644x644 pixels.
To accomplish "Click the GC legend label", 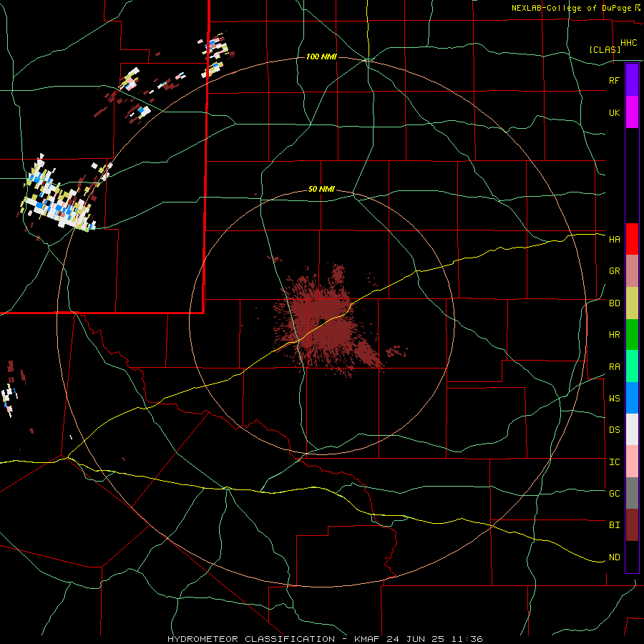I will tap(614, 494).
